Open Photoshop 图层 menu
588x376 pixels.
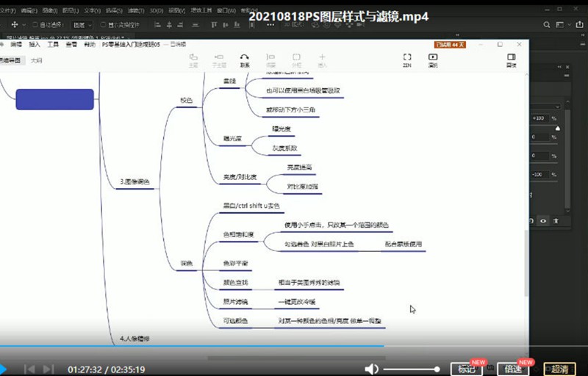point(71,10)
